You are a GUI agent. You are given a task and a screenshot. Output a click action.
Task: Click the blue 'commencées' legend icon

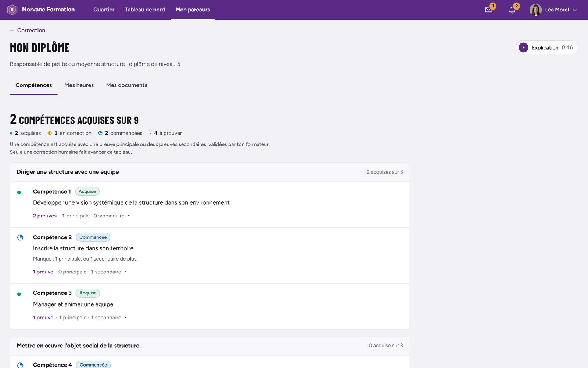100,133
